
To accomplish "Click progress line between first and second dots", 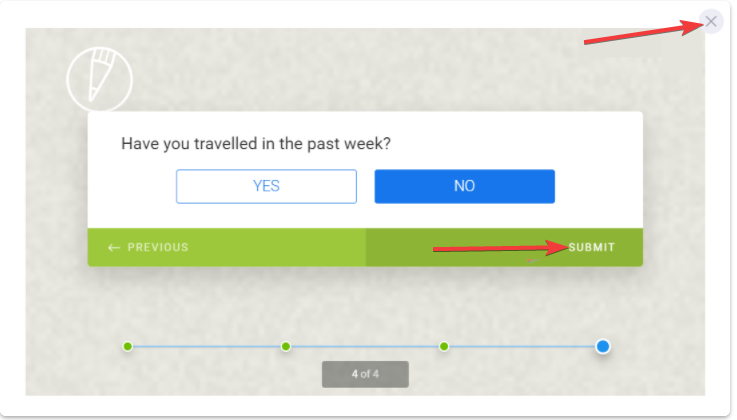I will coord(206,346).
